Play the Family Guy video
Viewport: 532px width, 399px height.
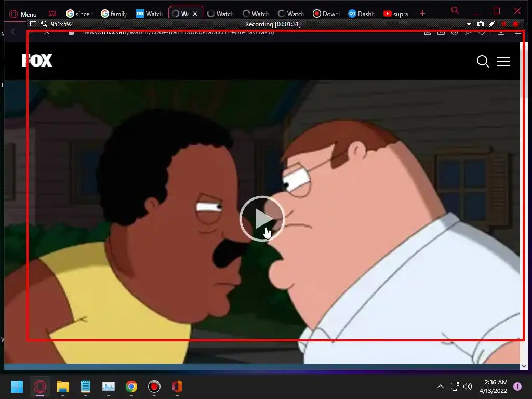click(x=262, y=219)
